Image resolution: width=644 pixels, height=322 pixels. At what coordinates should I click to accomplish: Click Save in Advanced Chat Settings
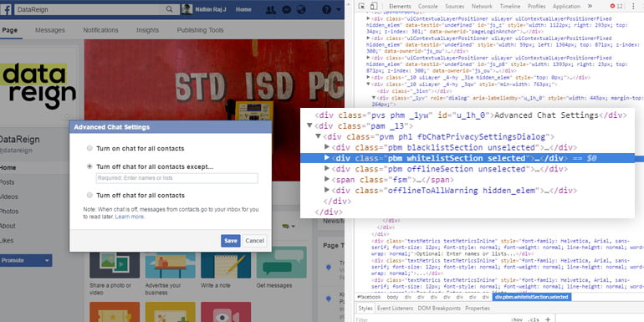(230, 241)
